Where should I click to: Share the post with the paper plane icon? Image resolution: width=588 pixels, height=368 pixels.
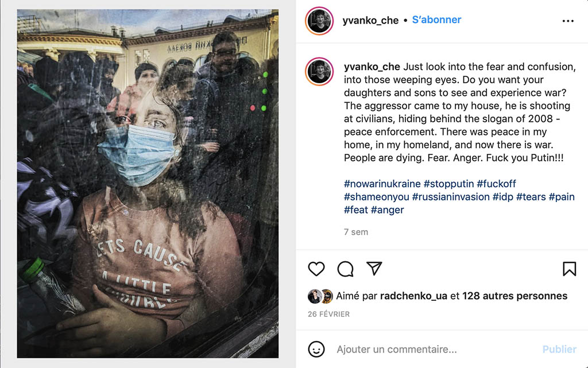[374, 268]
